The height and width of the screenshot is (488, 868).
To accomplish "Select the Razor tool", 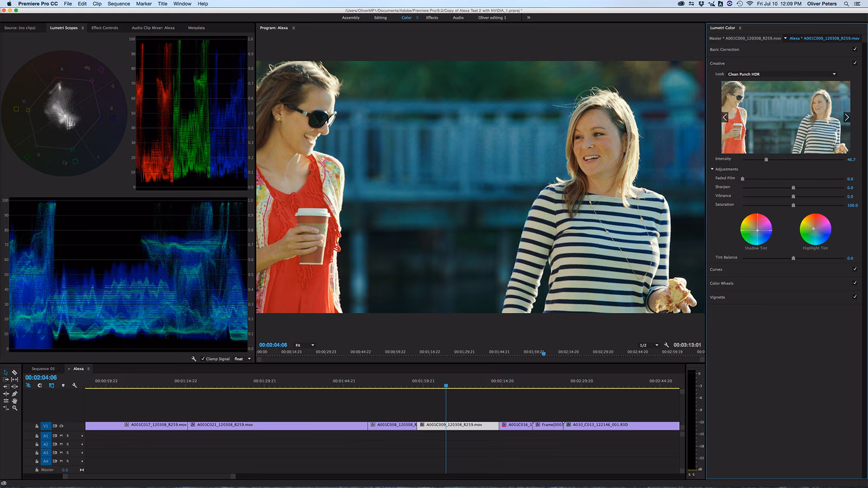I will click(14, 373).
